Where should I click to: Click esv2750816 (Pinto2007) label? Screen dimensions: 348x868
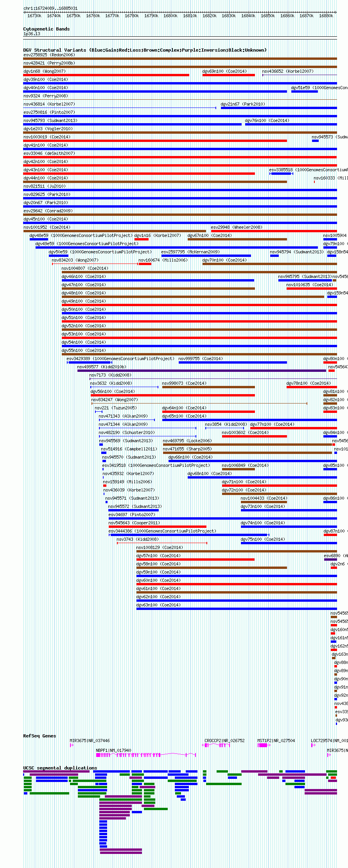point(49,113)
